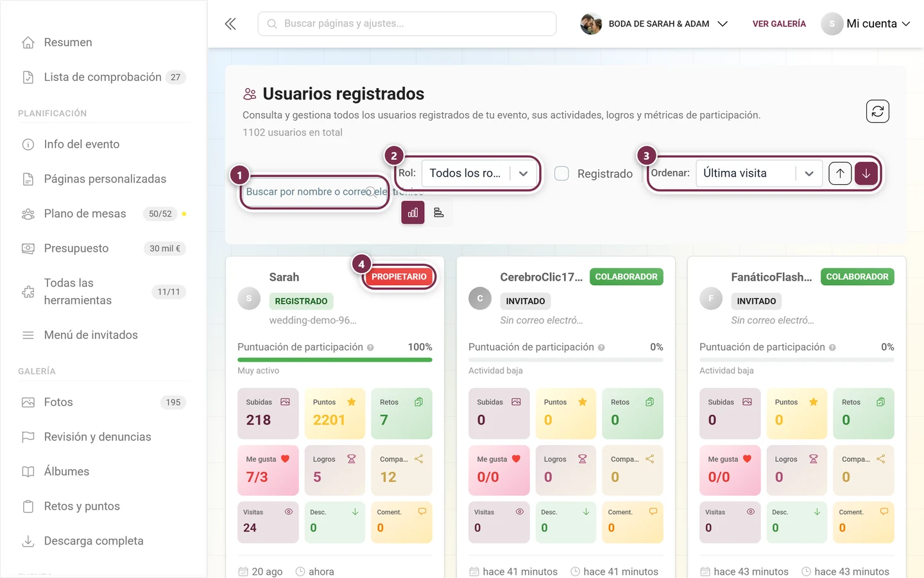Click the Sarah user name
Screen dimensions: 924x578
284,277
